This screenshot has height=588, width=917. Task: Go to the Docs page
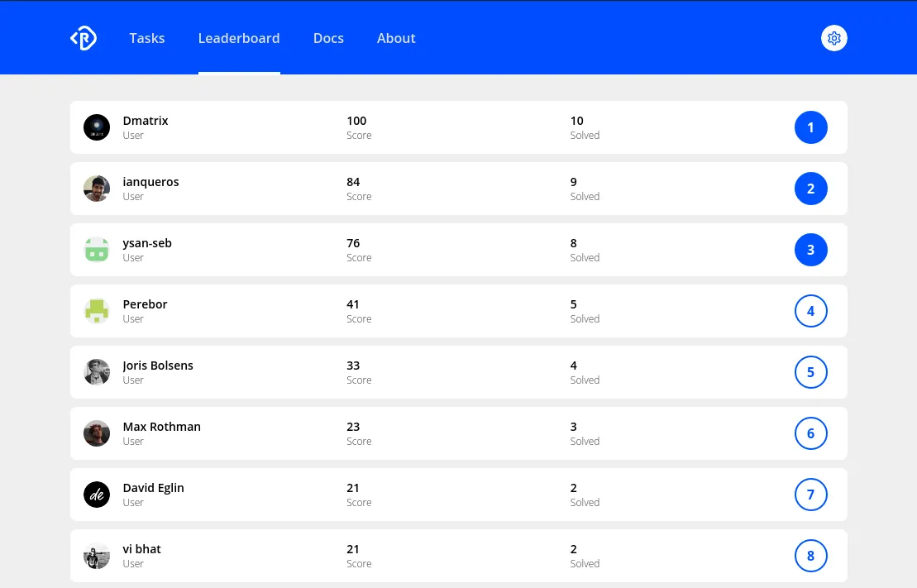point(328,38)
